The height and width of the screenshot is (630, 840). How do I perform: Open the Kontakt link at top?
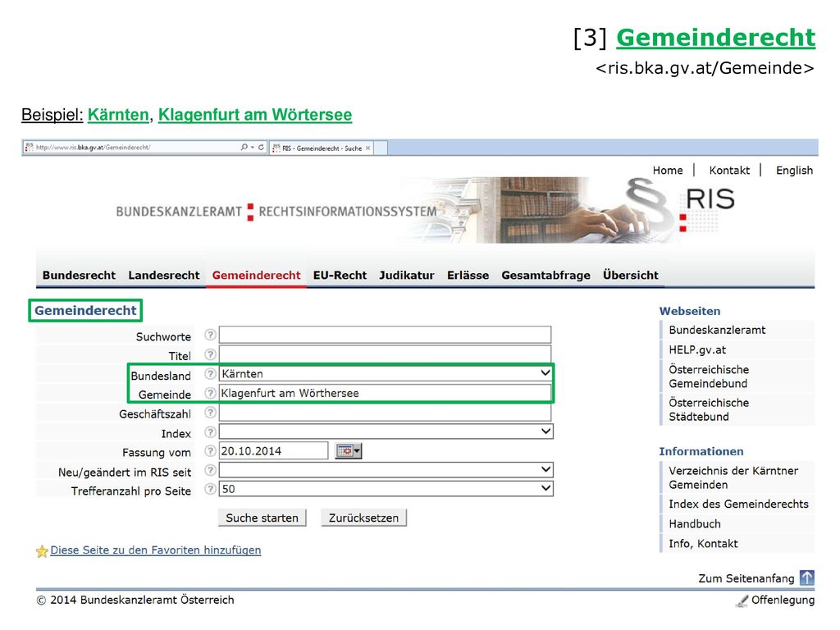click(x=729, y=171)
